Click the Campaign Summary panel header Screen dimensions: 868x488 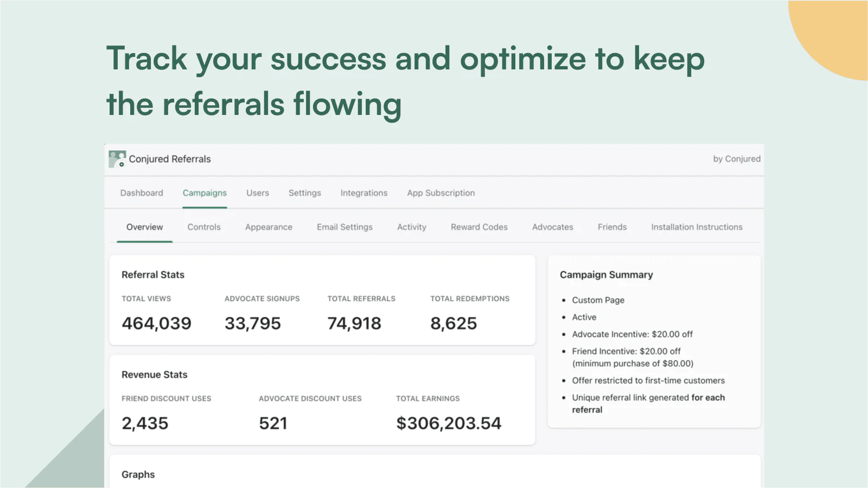coord(606,275)
